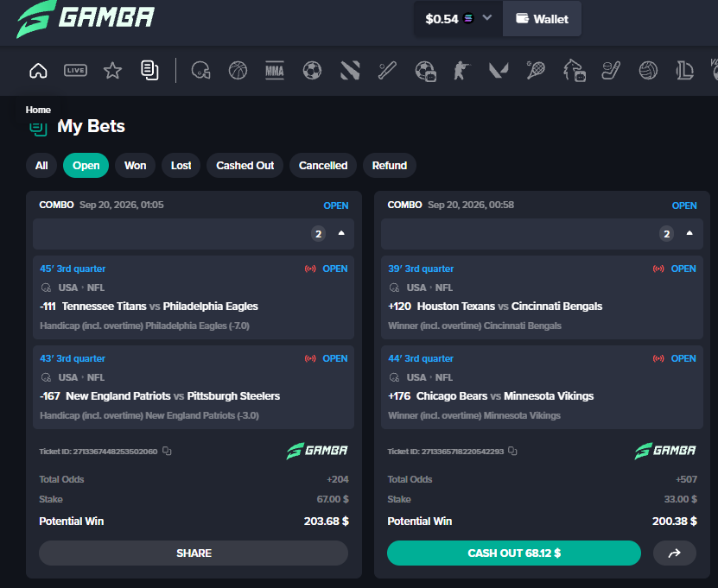Image resolution: width=718 pixels, height=588 pixels.
Task: Open favorites star icon
Action: click(112, 71)
